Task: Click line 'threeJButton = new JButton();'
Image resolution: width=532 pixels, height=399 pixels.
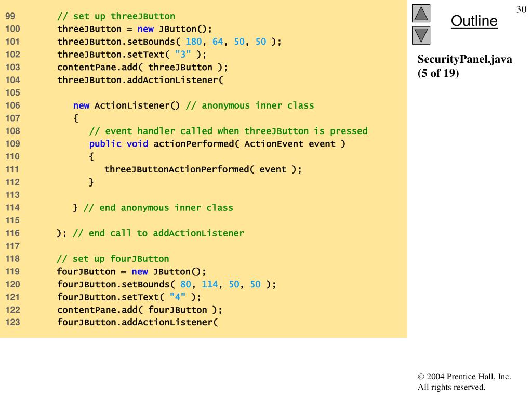Action: click(135, 29)
